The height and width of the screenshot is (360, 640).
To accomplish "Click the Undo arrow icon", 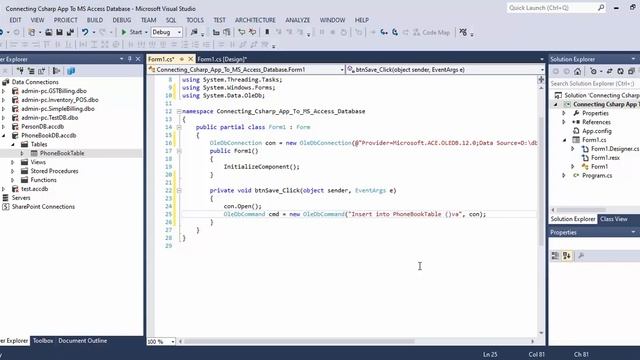I will pyautogui.click(x=84, y=32).
